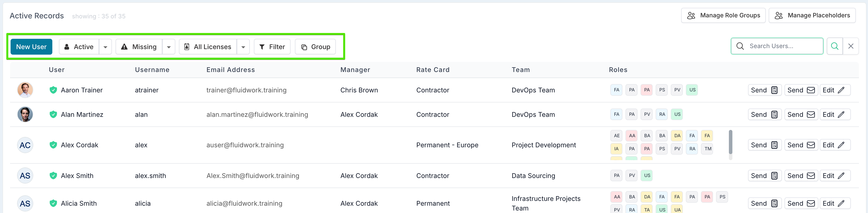Expand the Active status dropdown arrow
Viewport: 868px width, 213px height.
(105, 47)
